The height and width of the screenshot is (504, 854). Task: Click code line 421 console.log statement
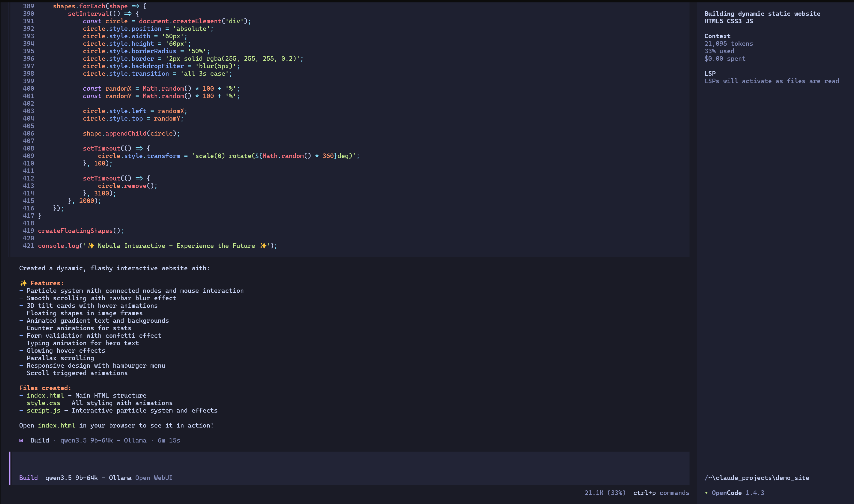coord(158,245)
